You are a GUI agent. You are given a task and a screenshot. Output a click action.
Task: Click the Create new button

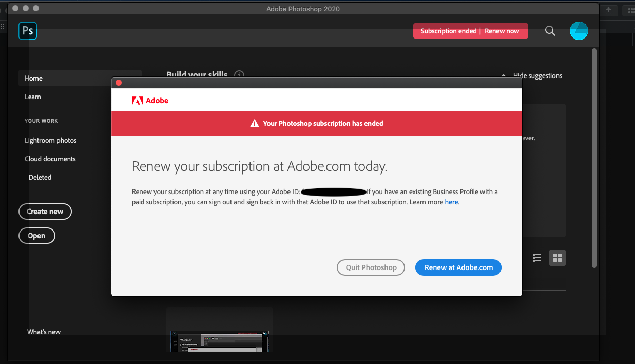click(45, 212)
